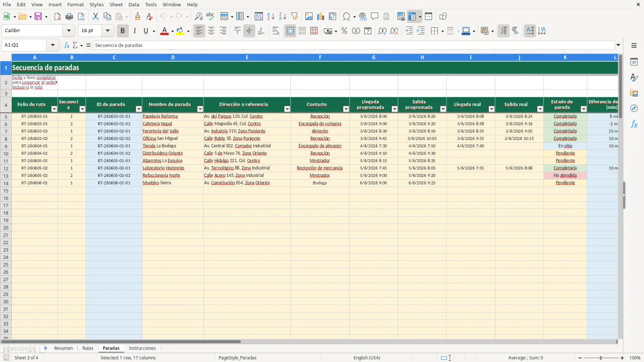Open filter dropdown for Nombre de parada
Screen dimensions: 644x362
pyautogui.click(x=200, y=109)
